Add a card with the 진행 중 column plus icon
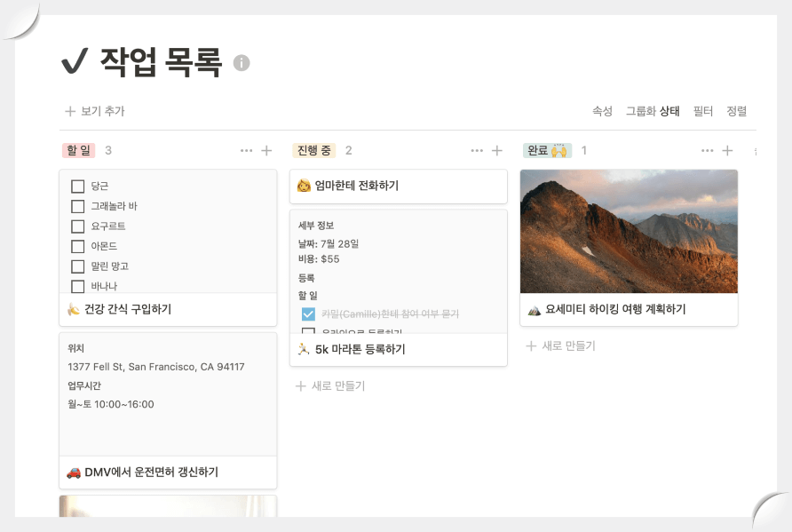 point(497,150)
